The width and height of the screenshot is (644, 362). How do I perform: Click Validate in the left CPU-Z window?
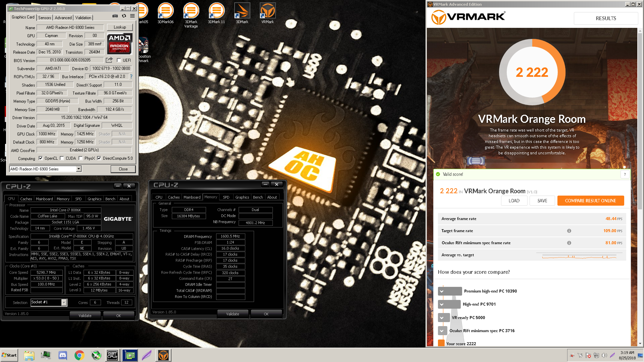[x=85, y=316]
